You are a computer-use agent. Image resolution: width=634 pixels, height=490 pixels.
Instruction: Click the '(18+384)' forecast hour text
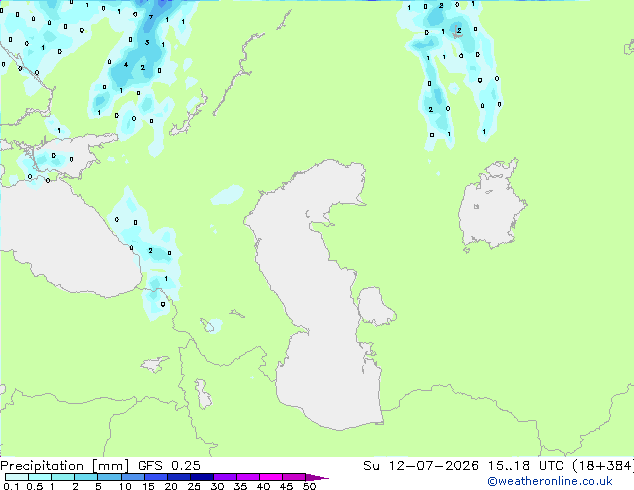(602, 465)
